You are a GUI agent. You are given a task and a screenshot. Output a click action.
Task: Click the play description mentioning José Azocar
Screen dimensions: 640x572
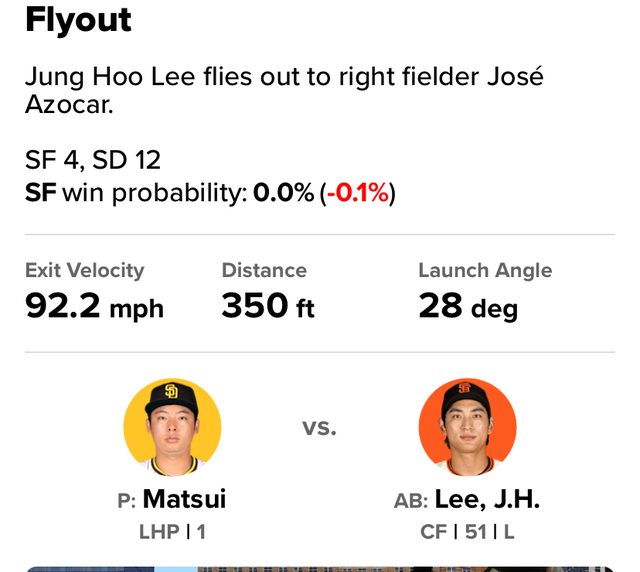(284, 91)
